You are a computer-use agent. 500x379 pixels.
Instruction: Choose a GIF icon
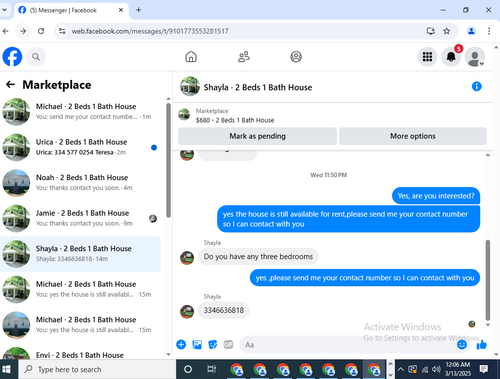click(228, 344)
